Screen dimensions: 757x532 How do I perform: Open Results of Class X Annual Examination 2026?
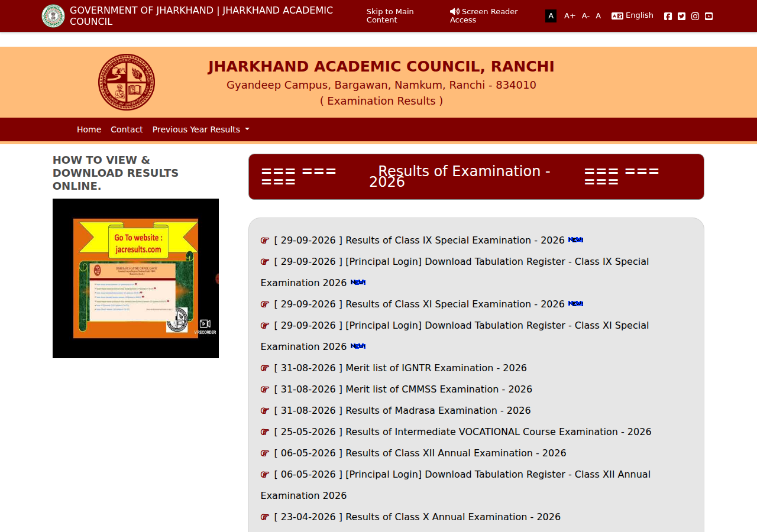click(x=417, y=517)
